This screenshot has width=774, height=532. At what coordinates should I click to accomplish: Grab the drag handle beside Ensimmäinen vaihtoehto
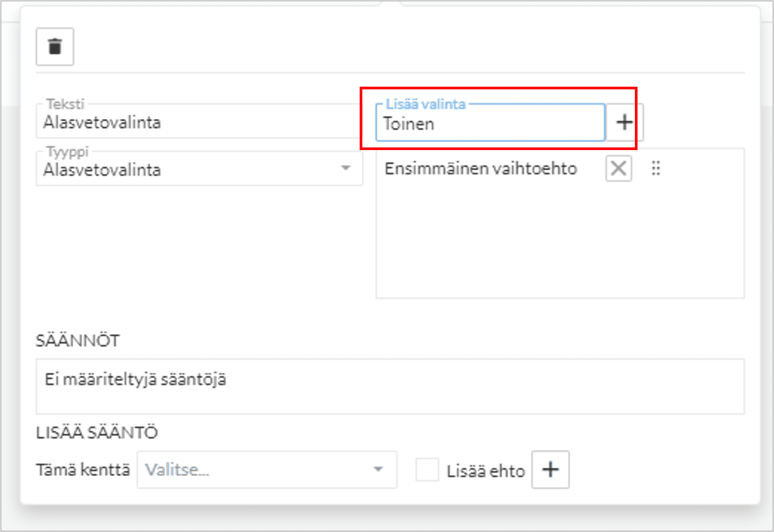click(656, 168)
